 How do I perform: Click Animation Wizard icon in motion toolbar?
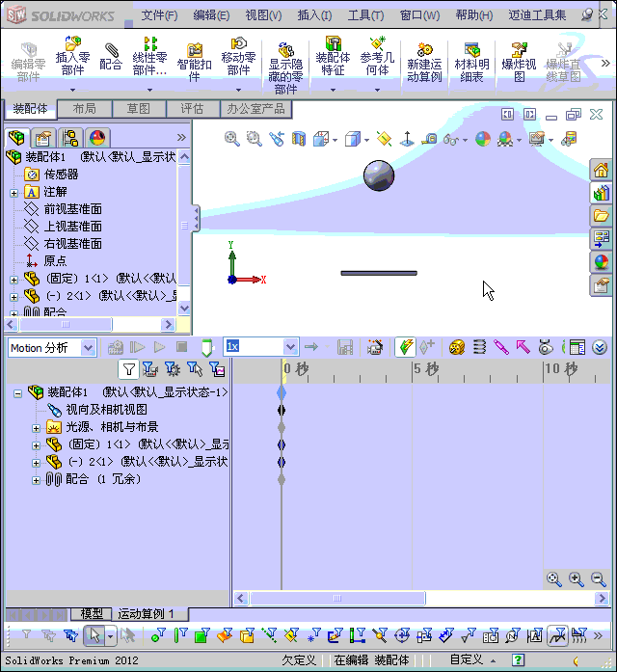click(x=375, y=347)
